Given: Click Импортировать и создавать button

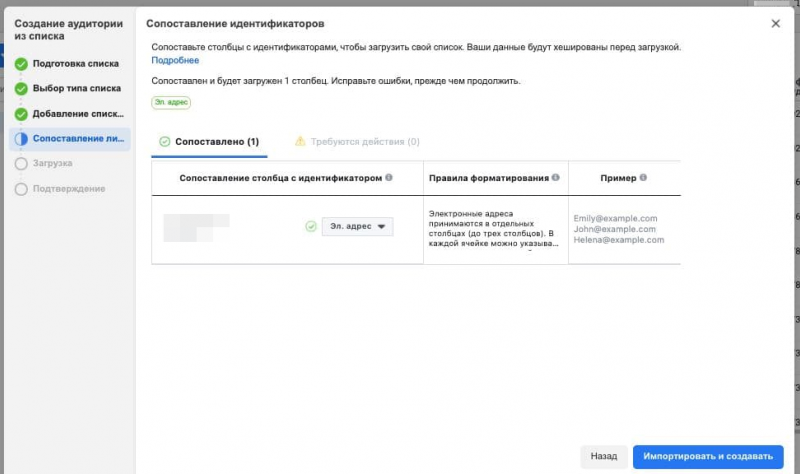Looking at the screenshot, I should 708,456.
